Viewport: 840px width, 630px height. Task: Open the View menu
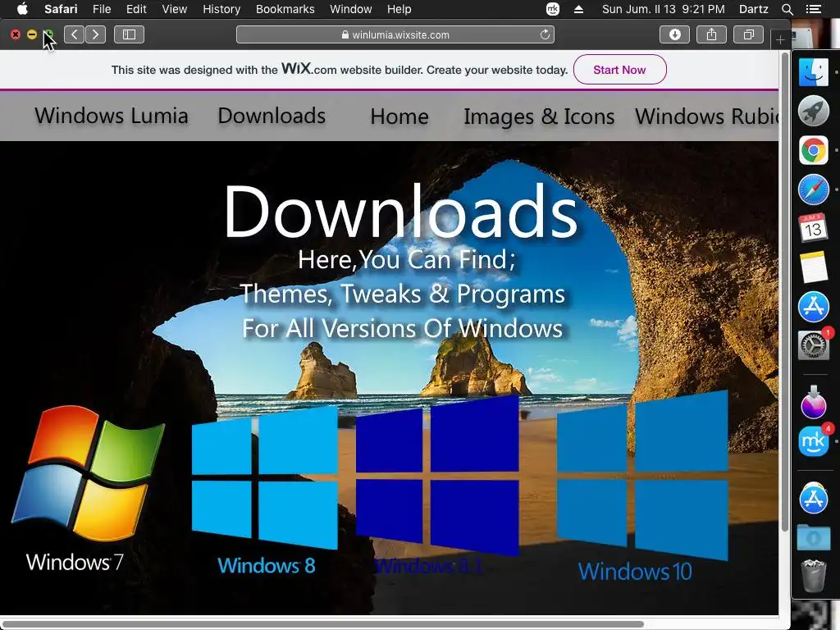coord(175,9)
